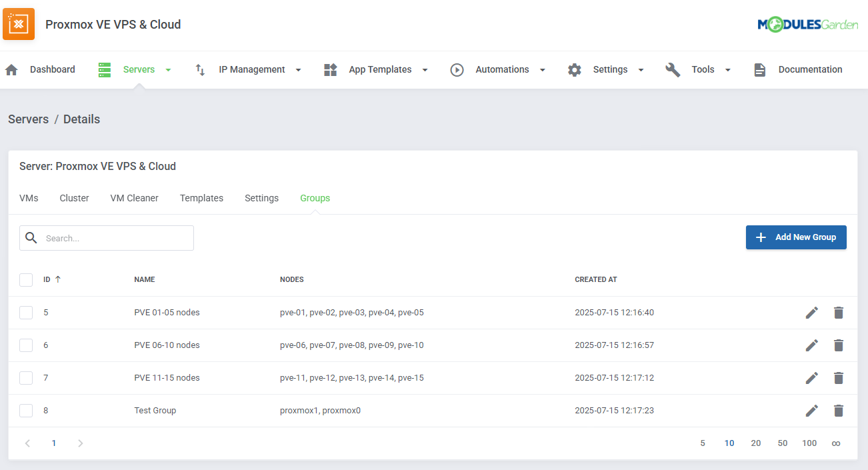The height and width of the screenshot is (470, 868).
Task: Expand the Settings menu dropdown arrow
Action: point(641,70)
